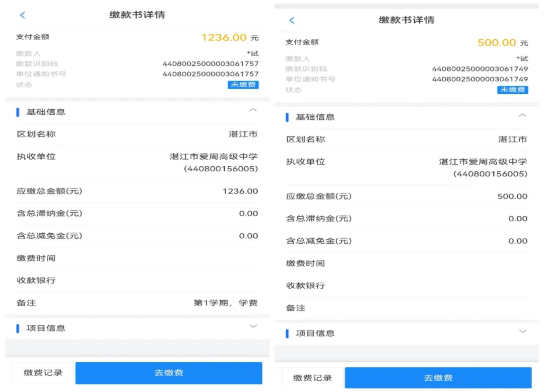Tap 湛江市爱周高级中学 on the 500.00 screen
Image resolution: width=544 pixels, height=392 pixels.
[x=483, y=162]
